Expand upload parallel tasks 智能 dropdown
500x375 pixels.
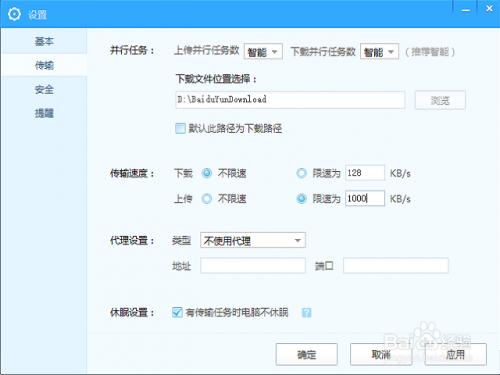pos(263,52)
